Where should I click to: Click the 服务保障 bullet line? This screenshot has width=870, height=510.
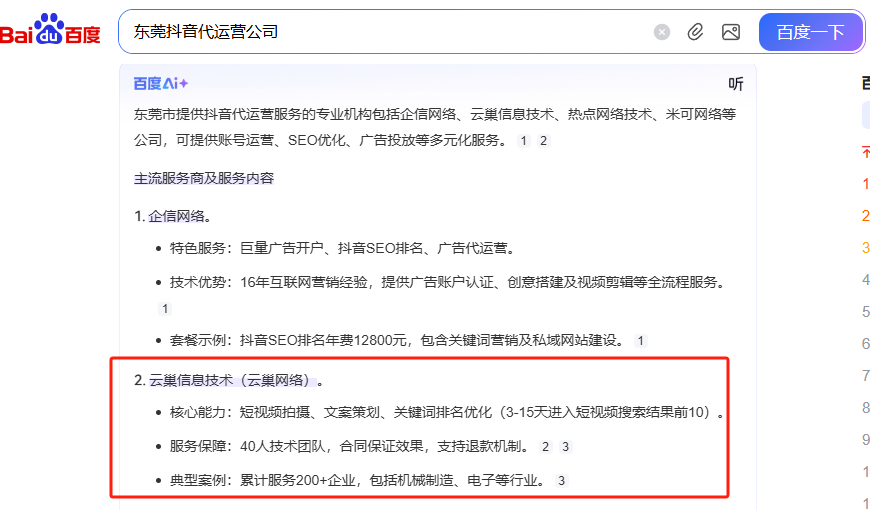(x=350, y=446)
